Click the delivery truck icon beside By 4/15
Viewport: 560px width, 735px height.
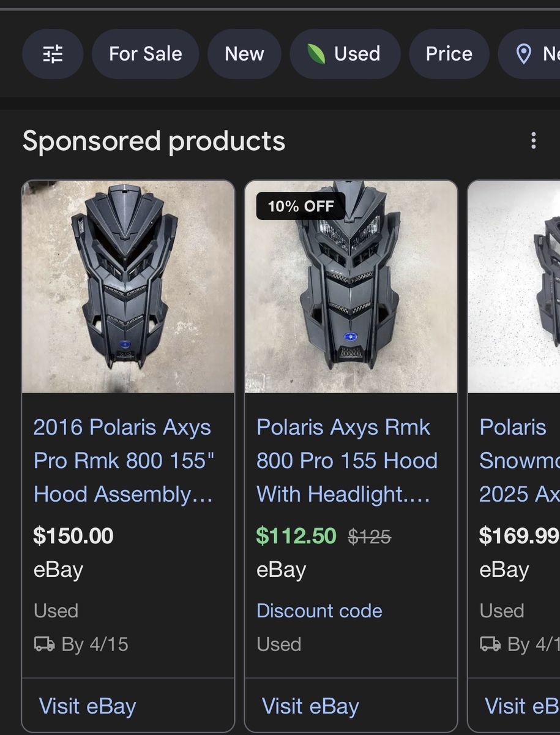tap(44, 644)
